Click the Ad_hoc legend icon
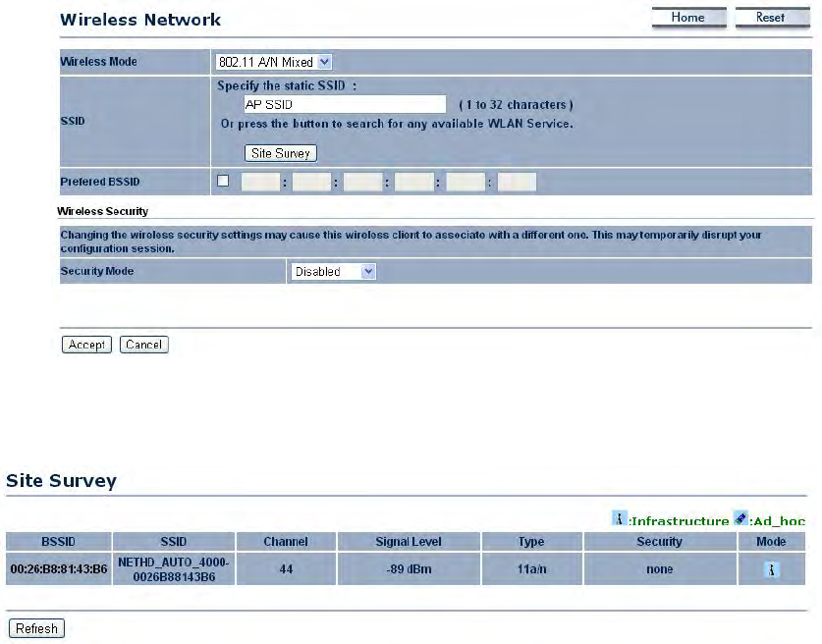 click(740, 518)
